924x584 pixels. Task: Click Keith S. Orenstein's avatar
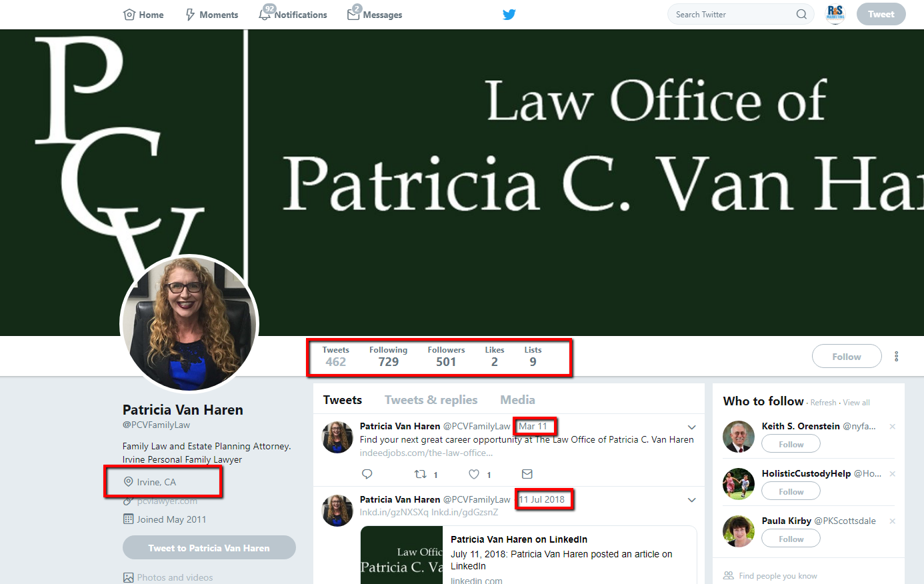pos(739,437)
